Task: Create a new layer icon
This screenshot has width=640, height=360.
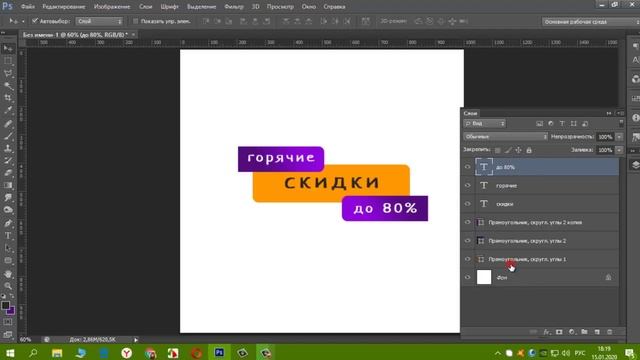Action: pyautogui.click(x=597, y=332)
